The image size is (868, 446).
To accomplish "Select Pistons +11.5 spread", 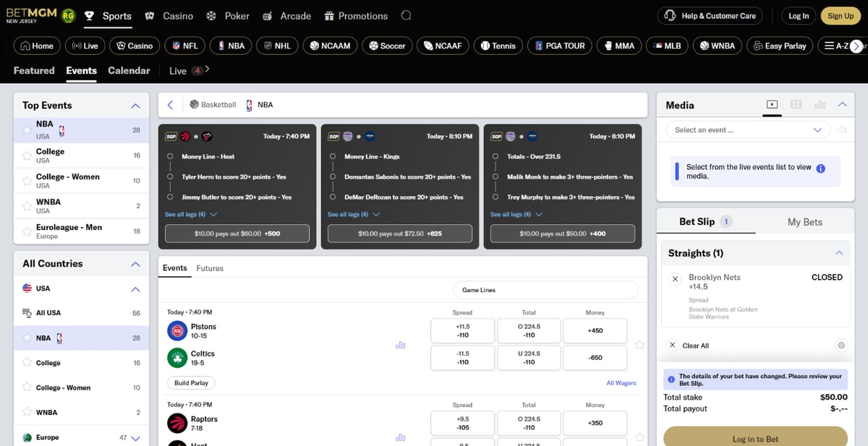I will [462, 330].
